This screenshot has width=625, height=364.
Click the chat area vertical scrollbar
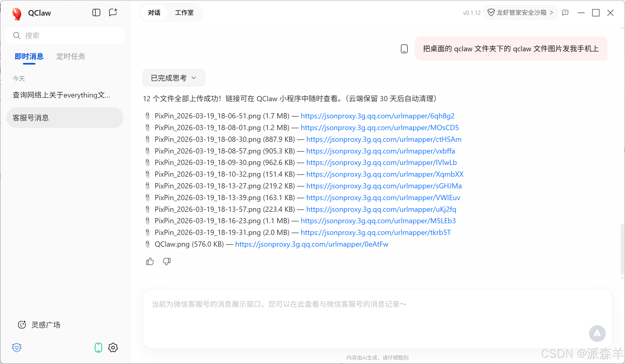pos(622,248)
